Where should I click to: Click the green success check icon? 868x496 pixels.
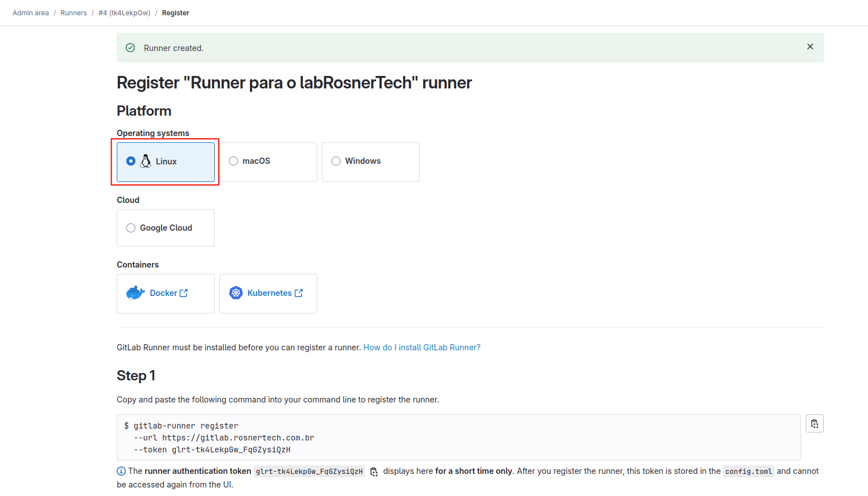[x=130, y=48]
